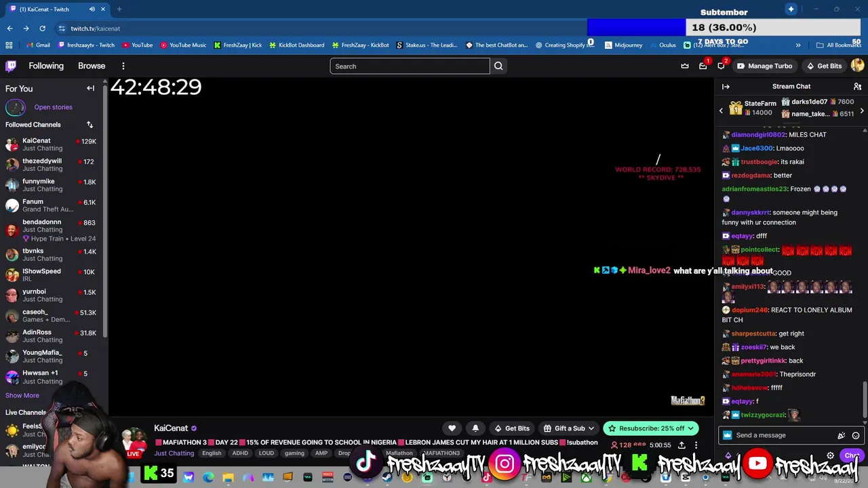Reload the browser page
The width and height of the screenshot is (868, 488).
[x=42, y=28]
